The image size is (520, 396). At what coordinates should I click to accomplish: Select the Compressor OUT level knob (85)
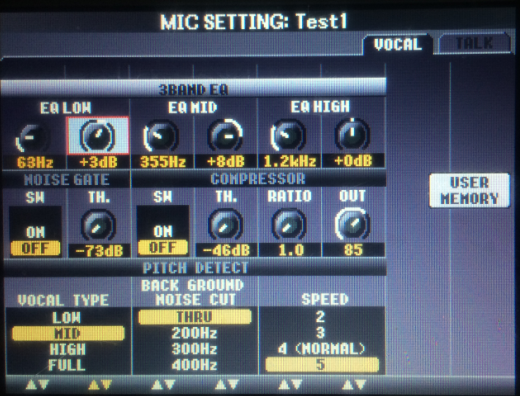tap(353, 224)
